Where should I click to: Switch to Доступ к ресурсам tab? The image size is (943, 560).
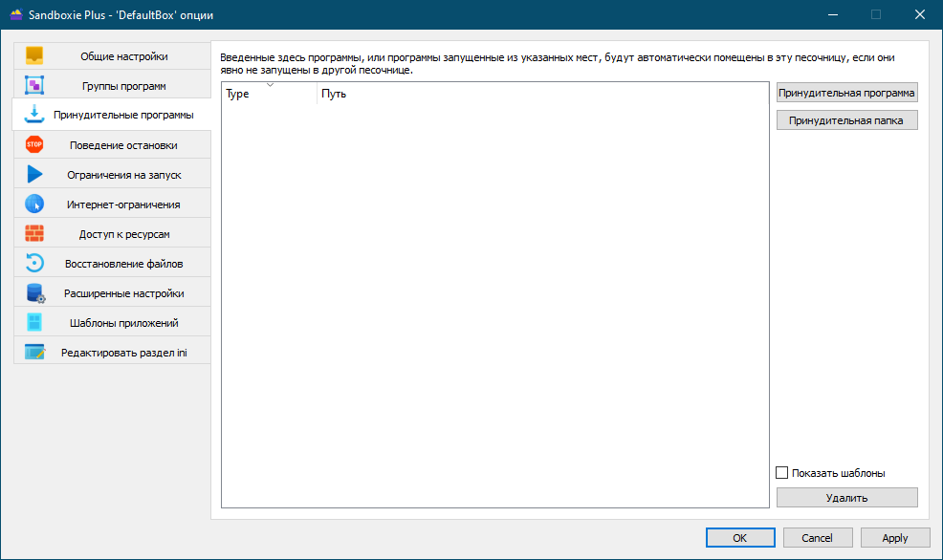tap(113, 234)
